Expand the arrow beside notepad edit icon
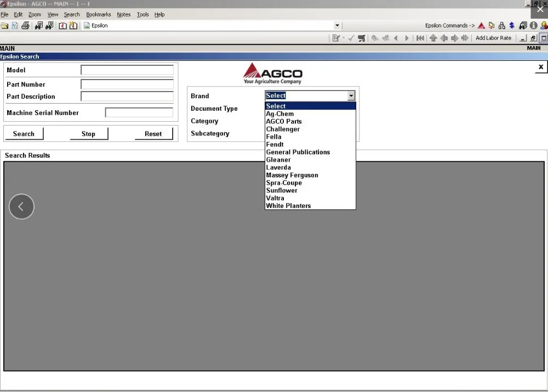 pyautogui.click(x=344, y=38)
